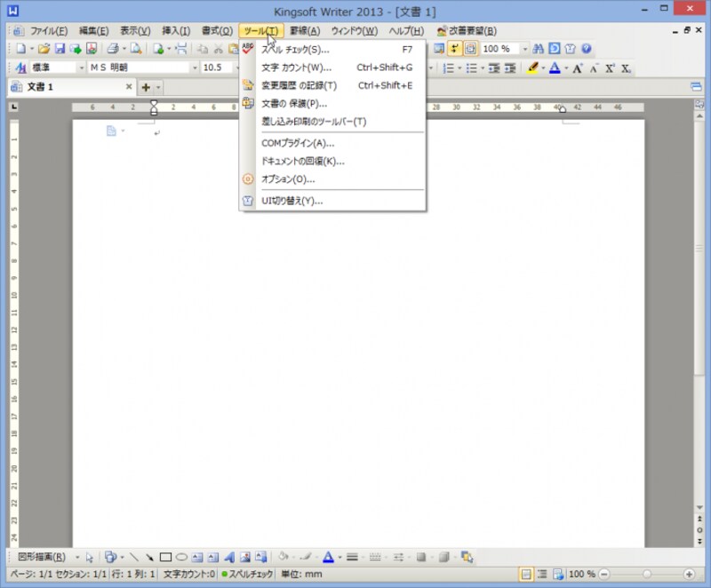Switch to print layout view in status bar
The width and height of the screenshot is (711, 588).
pyautogui.click(x=527, y=575)
